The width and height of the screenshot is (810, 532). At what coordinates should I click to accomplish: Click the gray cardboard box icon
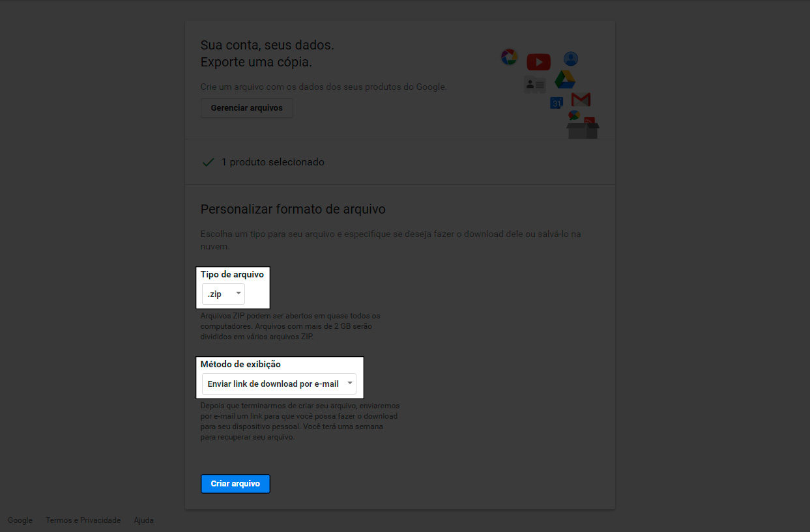click(x=583, y=130)
